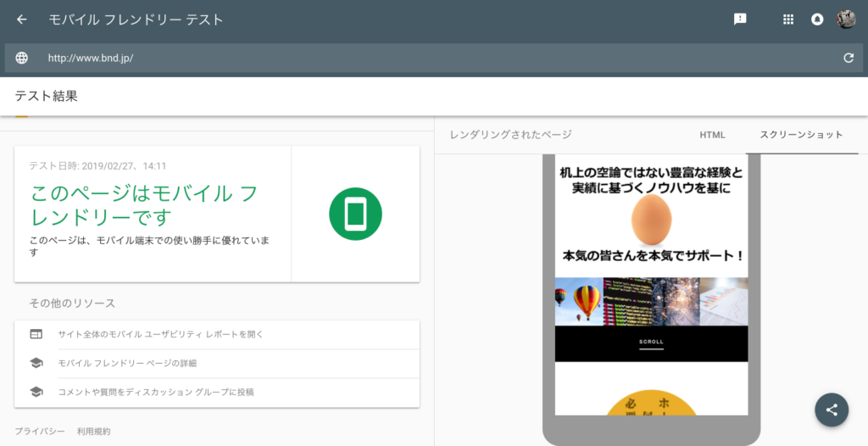Click the その他のリソース heading

pyautogui.click(x=72, y=303)
